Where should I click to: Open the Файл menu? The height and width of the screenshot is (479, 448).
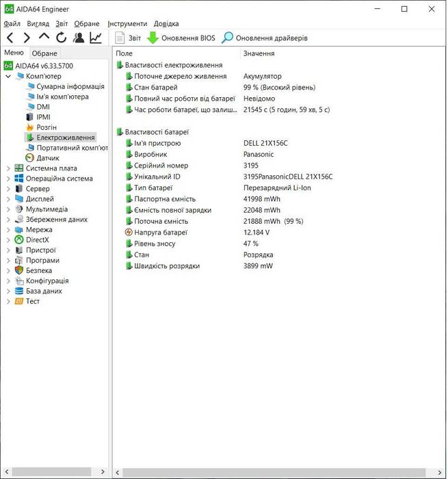coord(12,23)
